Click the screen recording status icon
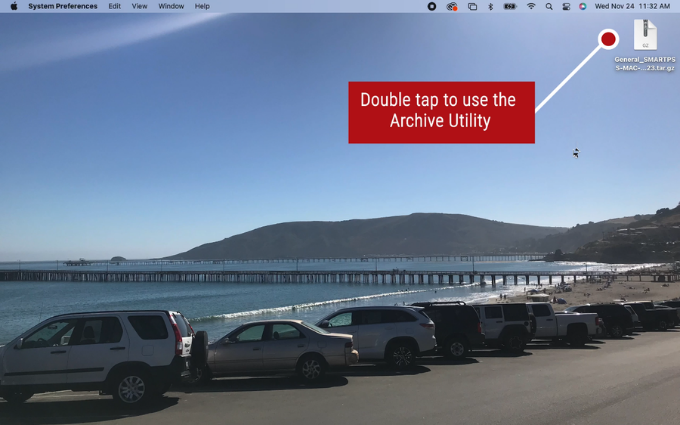The image size is (680, 425). coord(432,6)
